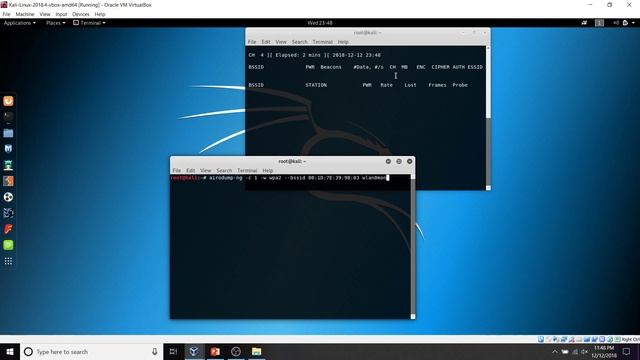Image resolution: width=640 pixels, height=360 pixels.
Task: Launch Terminal from the Kali dock
Action: pos(8,117)
